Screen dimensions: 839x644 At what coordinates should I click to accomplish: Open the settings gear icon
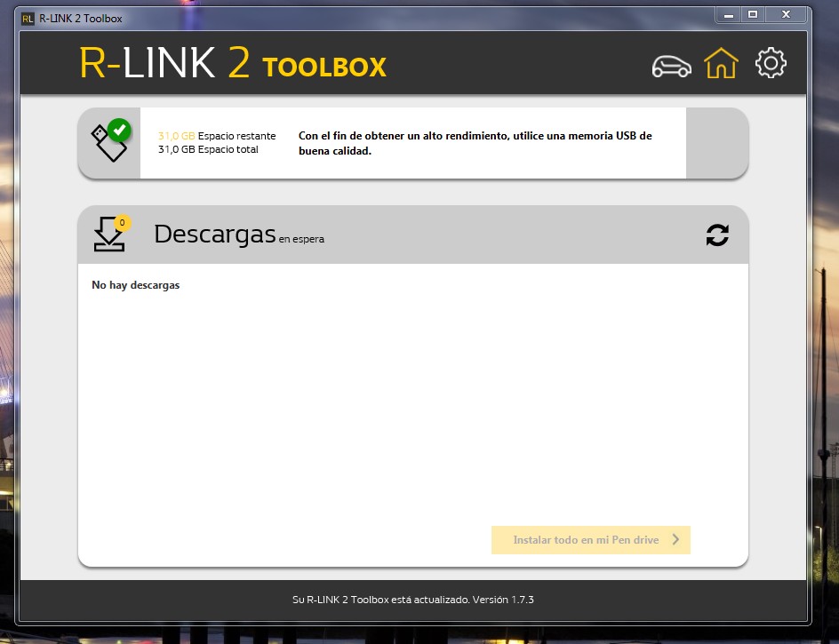[771, 63]
